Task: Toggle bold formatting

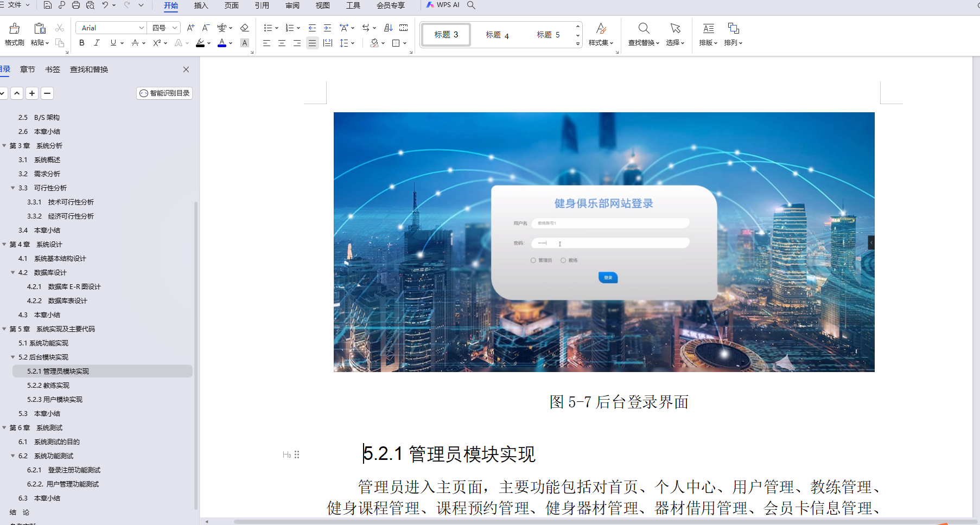Action: click(82, 43)
